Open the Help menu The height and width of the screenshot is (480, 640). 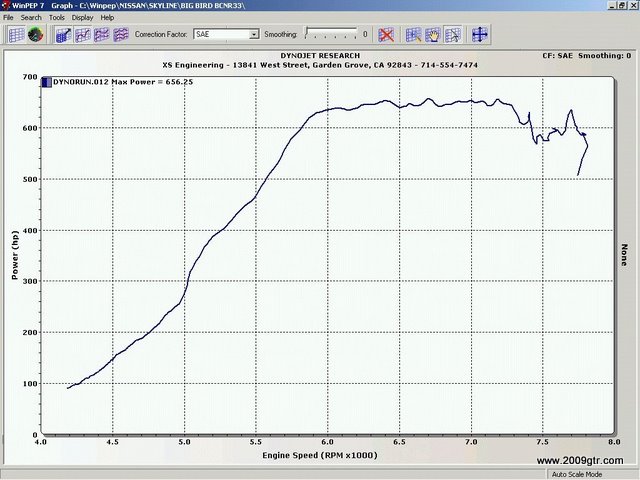click(107, 18)
